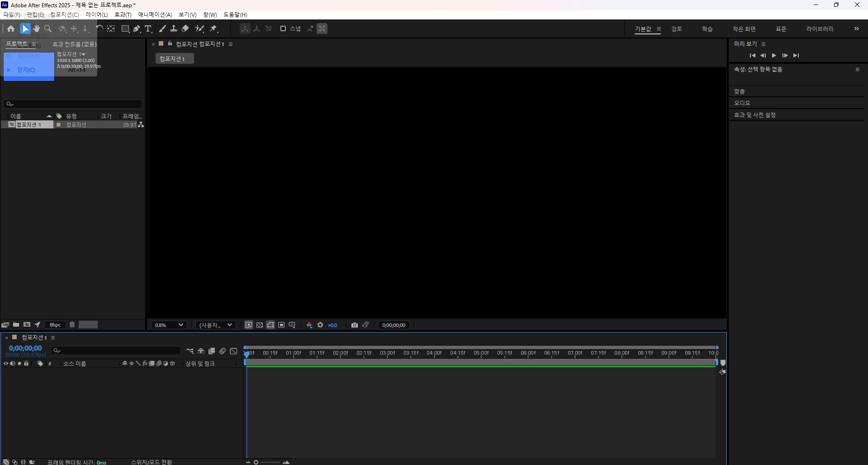Switch to the 작은 화면 workspace
This screenshot has height=465, width=868.
(x=744, y=29)
